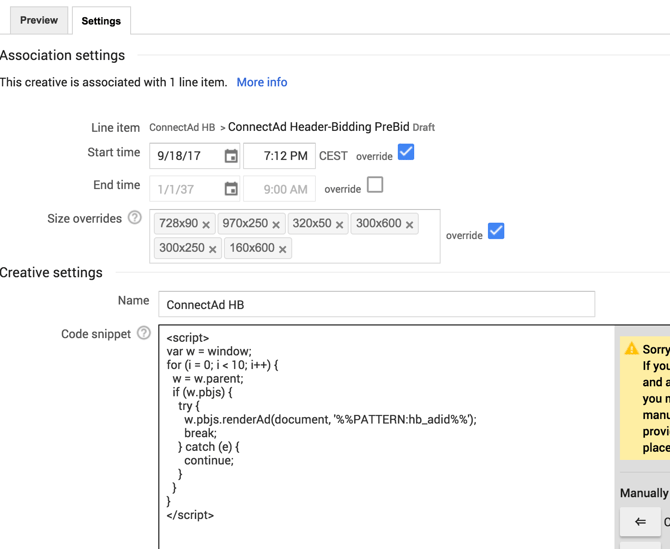
Task: Select the 728x90 size chip label
Action: 179,223
